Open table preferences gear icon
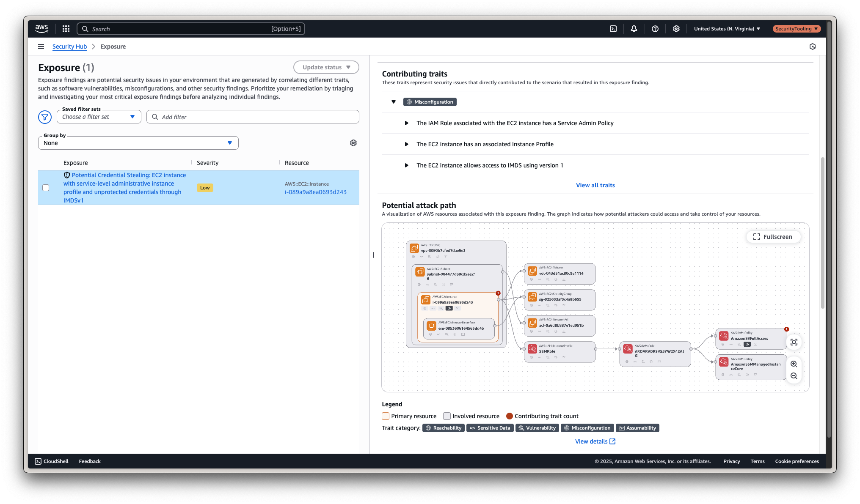The height and width of the screenshot is (504, 860). click(x=353, y=143)
